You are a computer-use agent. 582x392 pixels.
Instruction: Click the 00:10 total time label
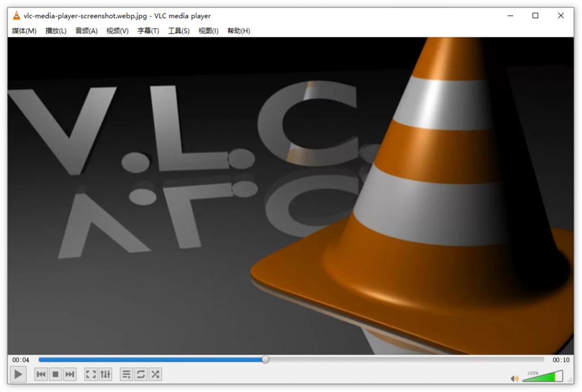[x=561, y=360]
